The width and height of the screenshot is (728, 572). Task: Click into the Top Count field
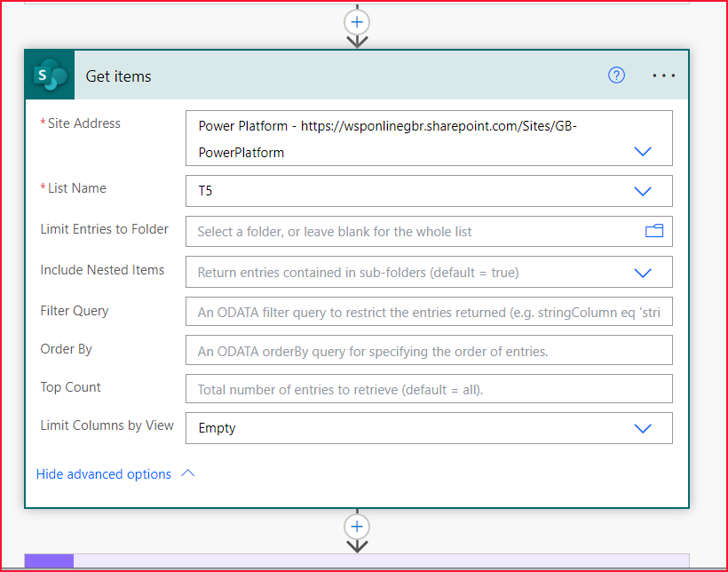coord(429,389)
